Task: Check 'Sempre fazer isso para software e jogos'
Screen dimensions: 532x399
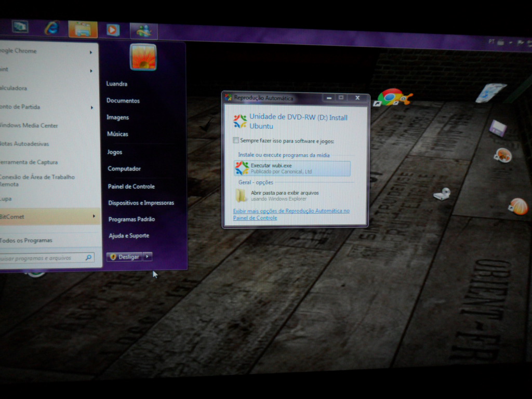Action: (236, 140)
